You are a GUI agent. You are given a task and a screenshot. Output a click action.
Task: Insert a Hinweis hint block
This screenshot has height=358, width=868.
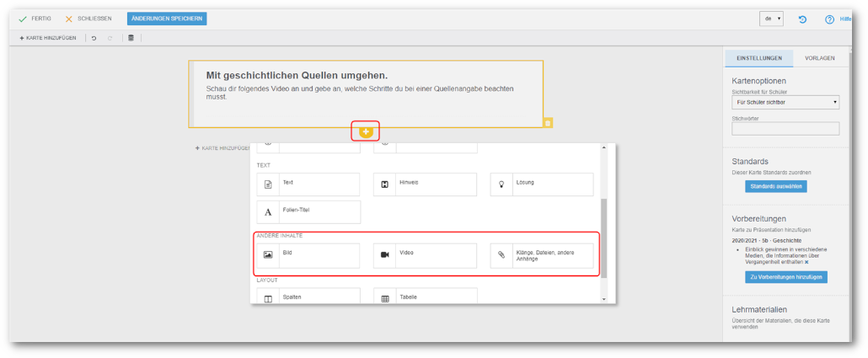coord(425,184)
